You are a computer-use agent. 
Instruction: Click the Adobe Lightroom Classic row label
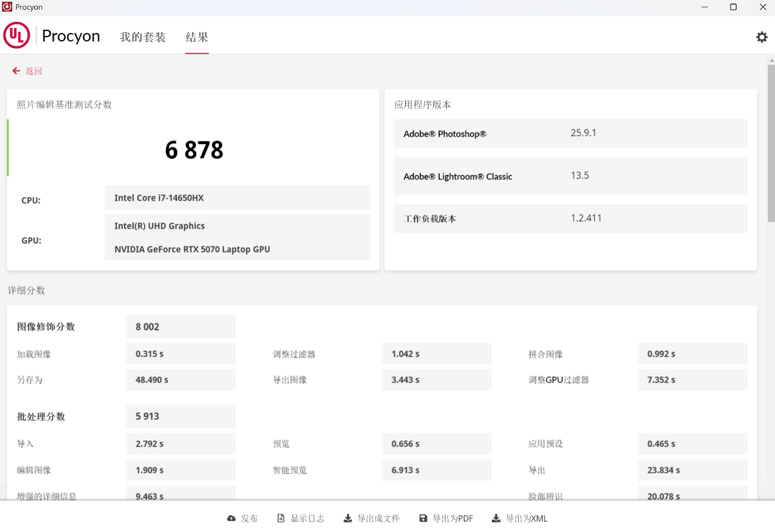click(x=458, y=176)
